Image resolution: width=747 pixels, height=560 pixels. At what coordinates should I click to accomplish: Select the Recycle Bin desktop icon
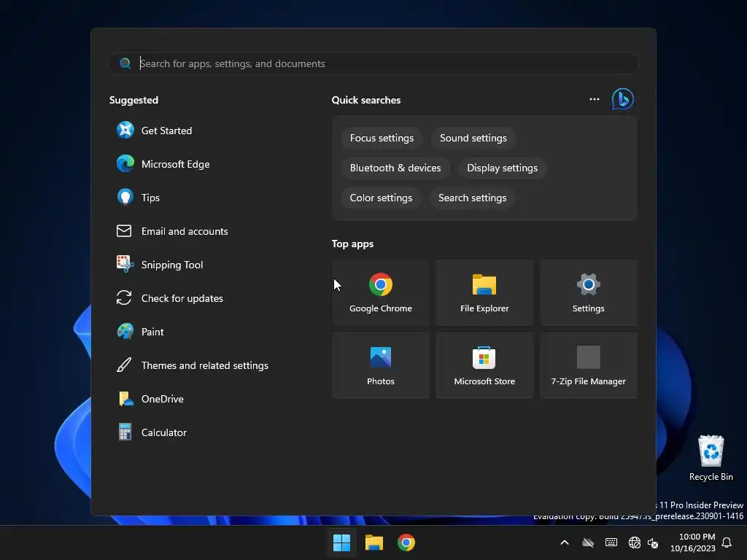(711, 458)
